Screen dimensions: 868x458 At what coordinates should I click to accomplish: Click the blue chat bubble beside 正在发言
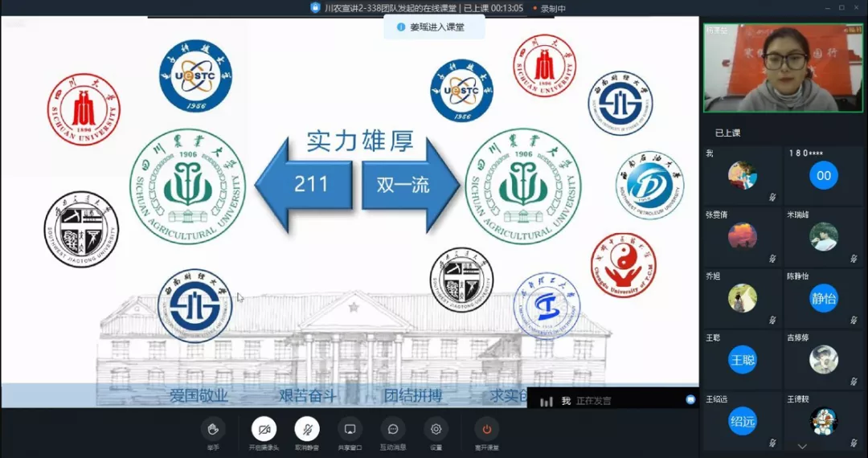(x=690, y=400)
